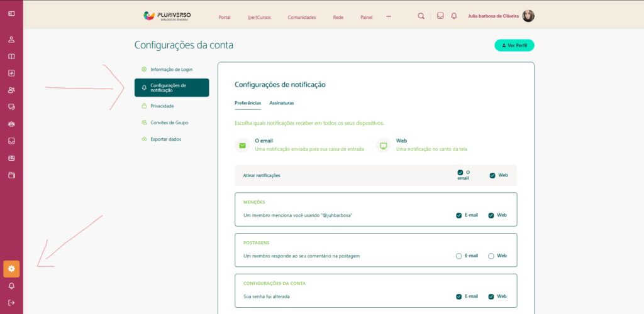This screenshot has height=314, width=644.
Task: Expand the three-dots more menu in header
Action: point(389,16)
